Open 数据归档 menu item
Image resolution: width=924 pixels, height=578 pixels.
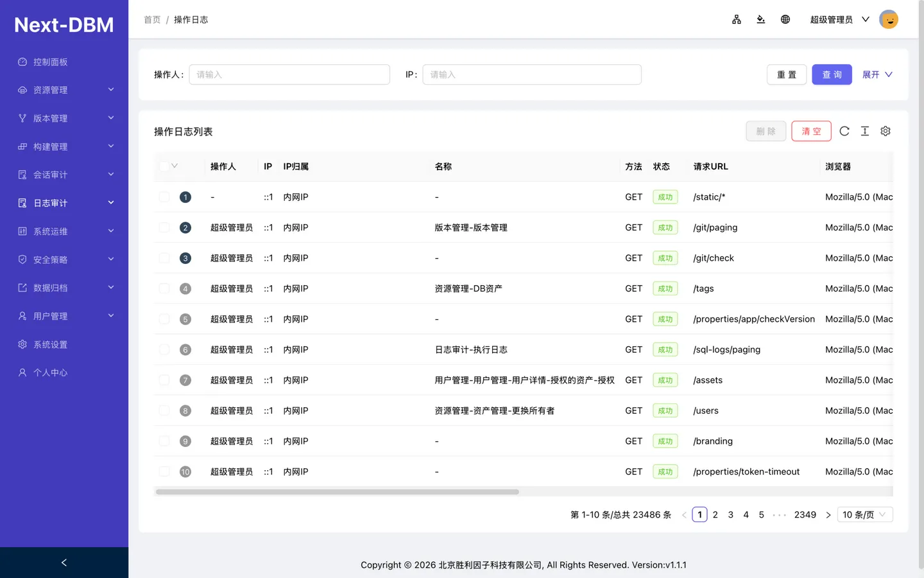64,288
